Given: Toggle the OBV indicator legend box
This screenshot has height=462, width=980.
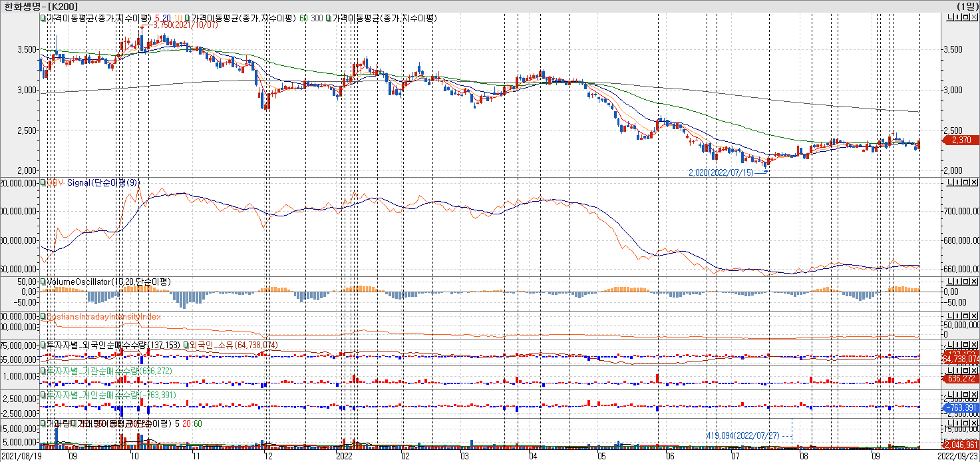Looking at the screenshot, I should [x=43, y=182].
